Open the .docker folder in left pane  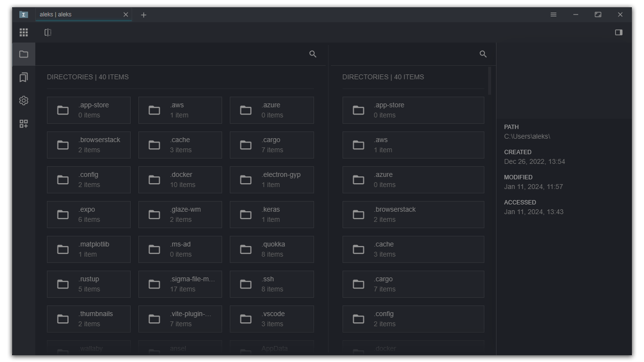coord(180,180)
